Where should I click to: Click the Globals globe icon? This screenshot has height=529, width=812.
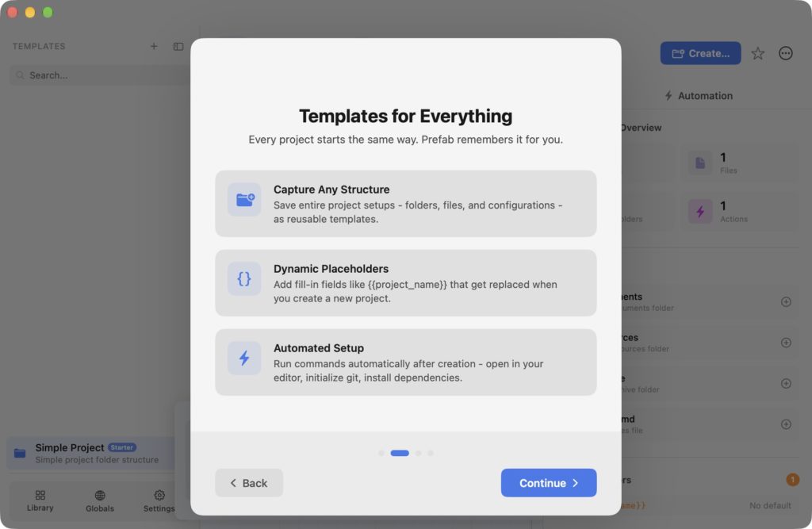(x=100, y=496)
